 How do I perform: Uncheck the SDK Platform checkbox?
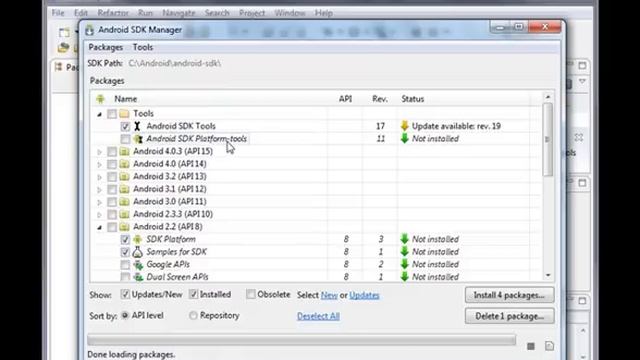125,240
